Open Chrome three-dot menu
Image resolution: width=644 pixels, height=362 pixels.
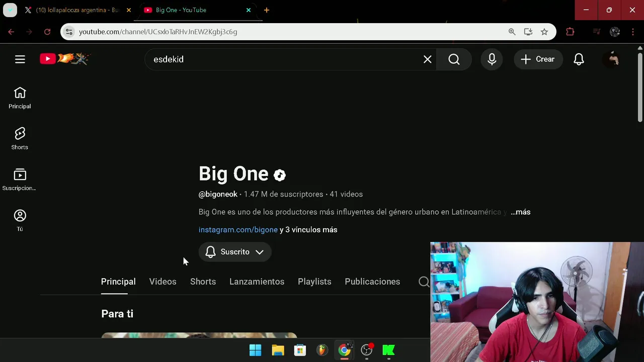pyautogui.click(x=633, y=32)
